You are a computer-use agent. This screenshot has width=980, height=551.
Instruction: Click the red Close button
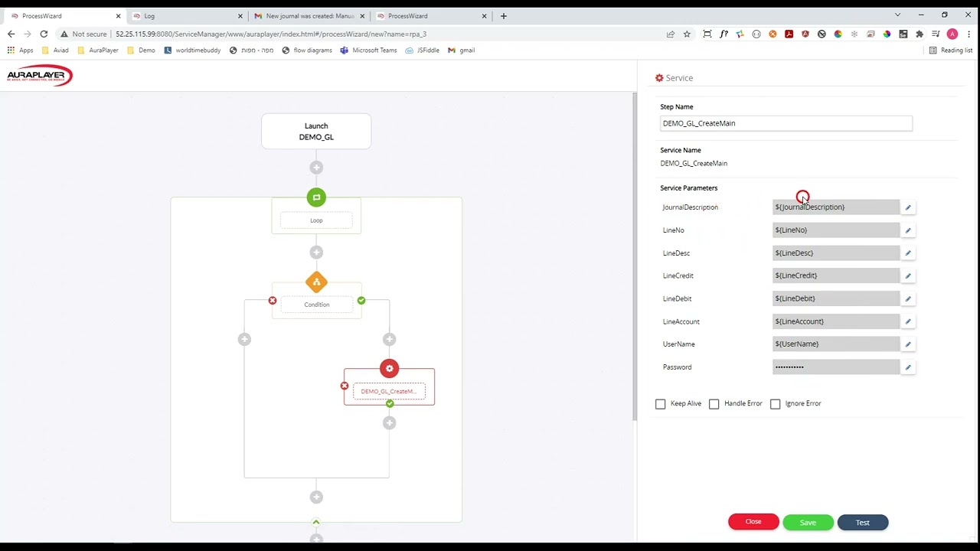tap(753, 522)
